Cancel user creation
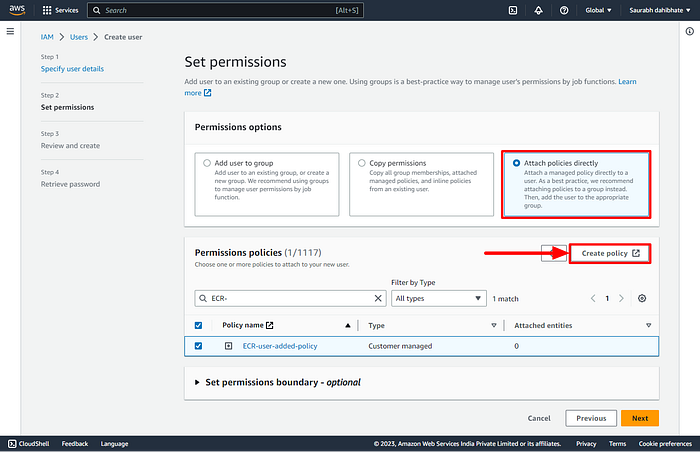 point(539,418)
